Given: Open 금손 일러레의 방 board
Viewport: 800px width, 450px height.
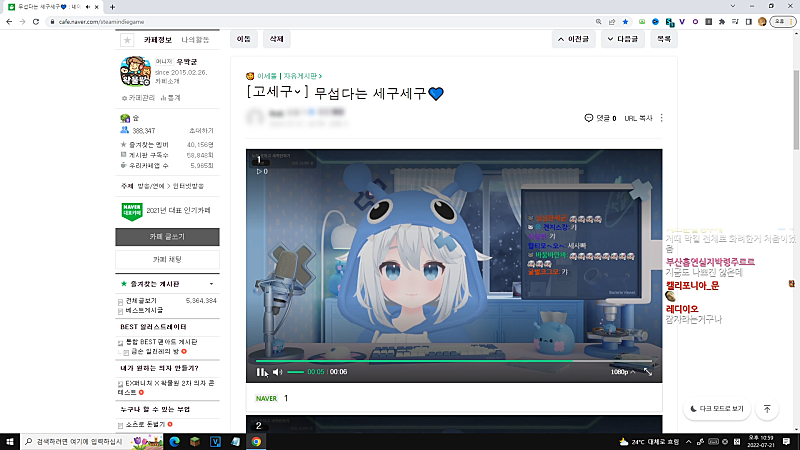Looking at the screenshot, I should click(155, 352).
